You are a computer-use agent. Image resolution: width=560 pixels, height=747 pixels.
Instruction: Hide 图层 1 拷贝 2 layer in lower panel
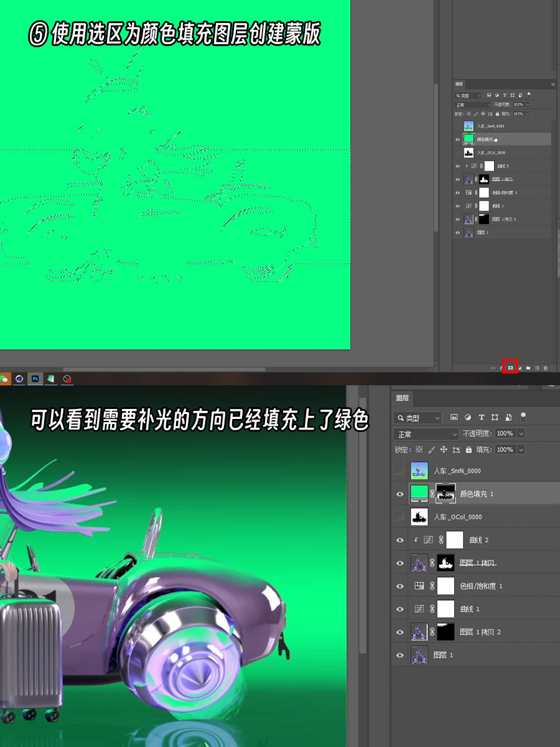pyautogui.click(x=400, y=632)
